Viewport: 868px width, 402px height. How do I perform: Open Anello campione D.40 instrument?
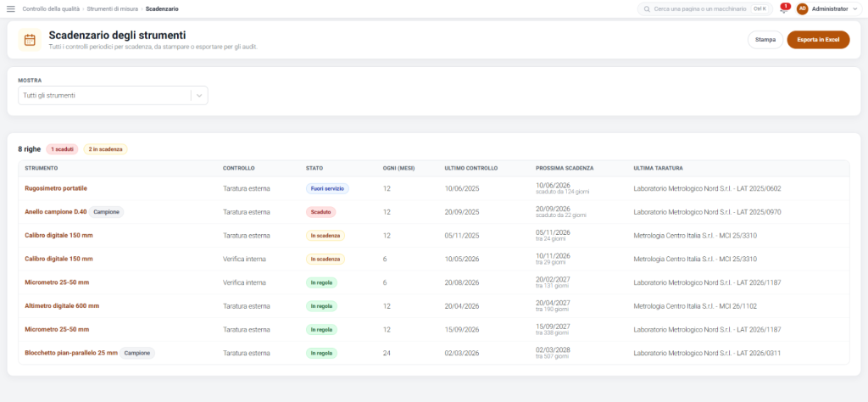pos(56,211)
